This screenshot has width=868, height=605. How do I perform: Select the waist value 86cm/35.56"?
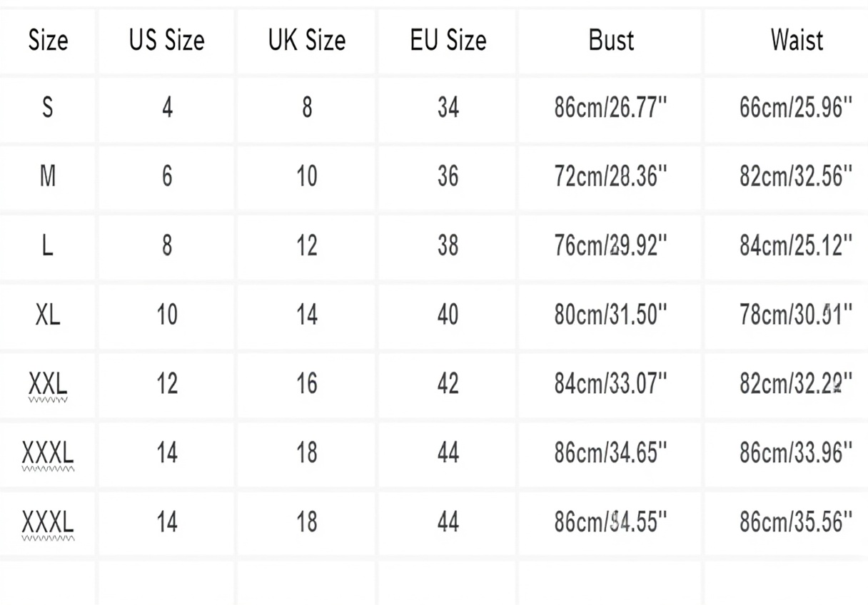click(x=796, y=522)
